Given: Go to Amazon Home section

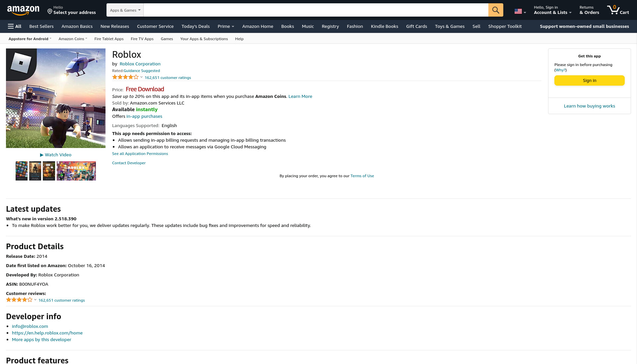Looking at the screenshot, I should [x=258, y=26].
